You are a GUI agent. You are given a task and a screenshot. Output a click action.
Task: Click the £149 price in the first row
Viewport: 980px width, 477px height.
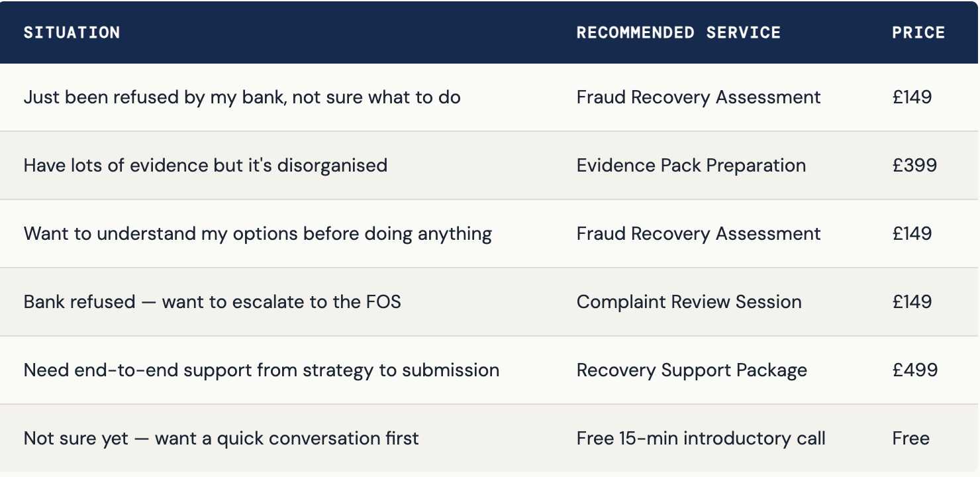(912, 97)
